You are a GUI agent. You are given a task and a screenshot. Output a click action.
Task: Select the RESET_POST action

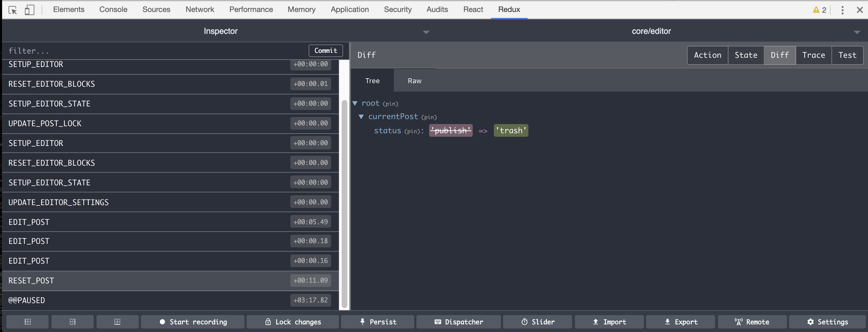[x=170, y=281]
